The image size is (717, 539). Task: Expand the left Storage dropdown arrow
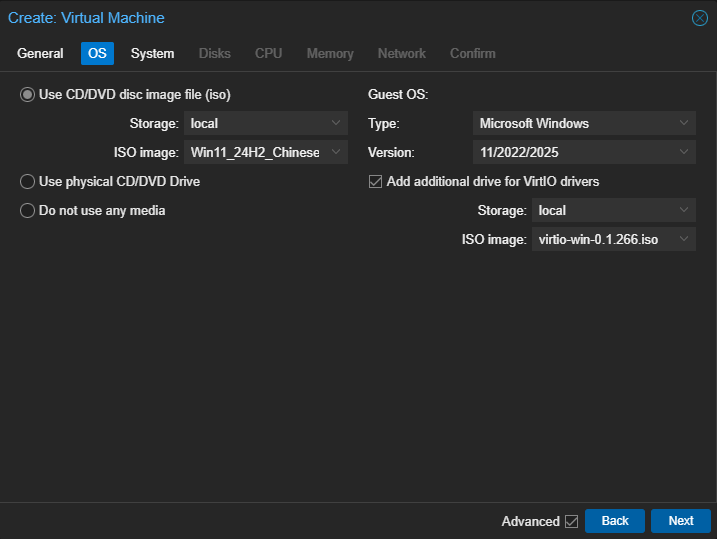(x=336, y=124)
